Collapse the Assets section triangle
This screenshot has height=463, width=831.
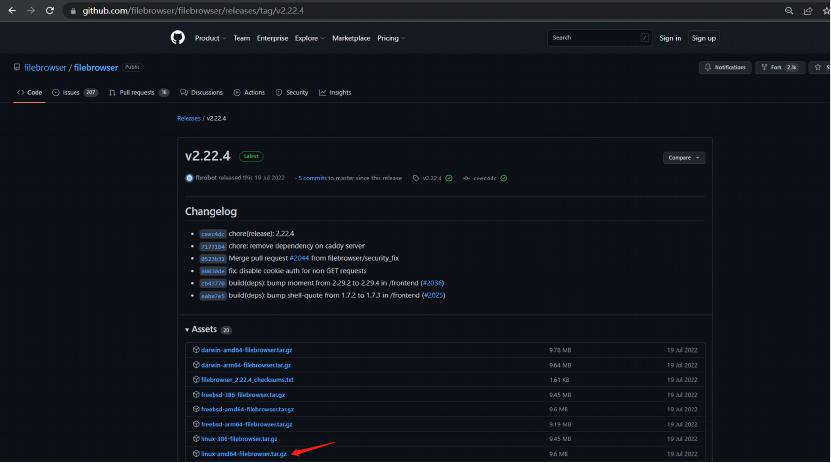187,330
